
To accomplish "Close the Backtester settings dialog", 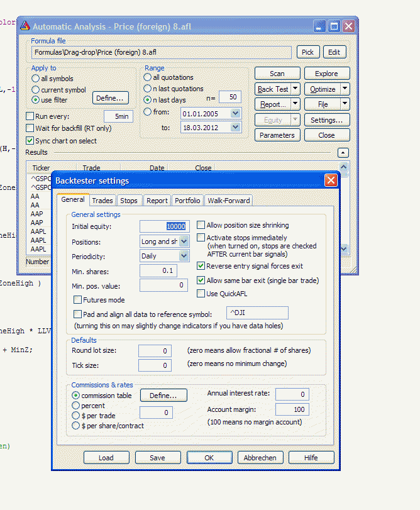I will point(330,180).
